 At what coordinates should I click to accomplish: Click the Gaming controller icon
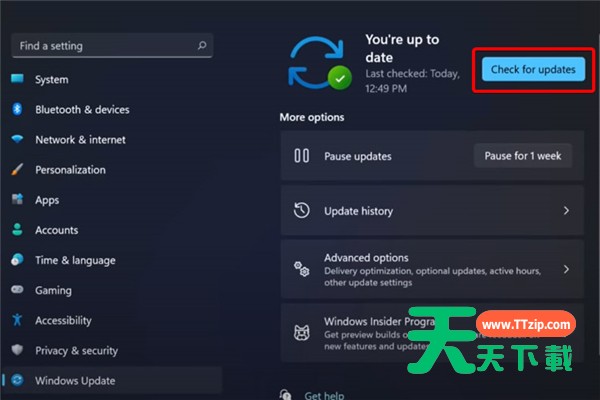pyautogui.click(x=17, y=289)
